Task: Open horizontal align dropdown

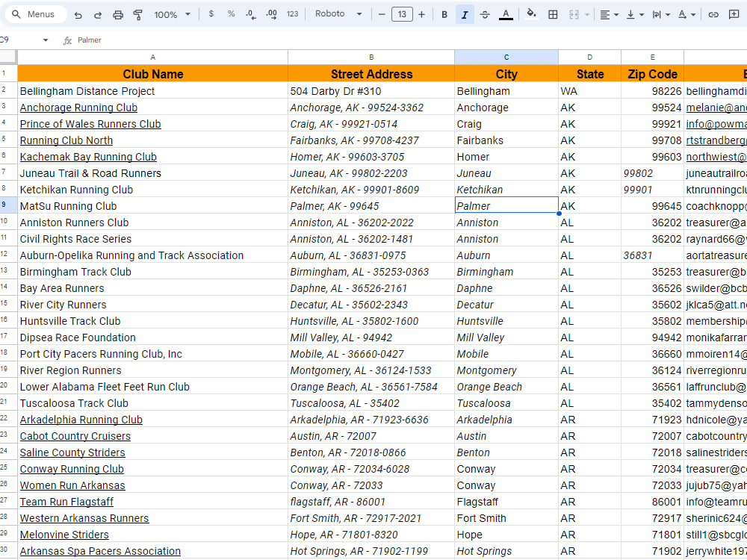Action: 610,15
